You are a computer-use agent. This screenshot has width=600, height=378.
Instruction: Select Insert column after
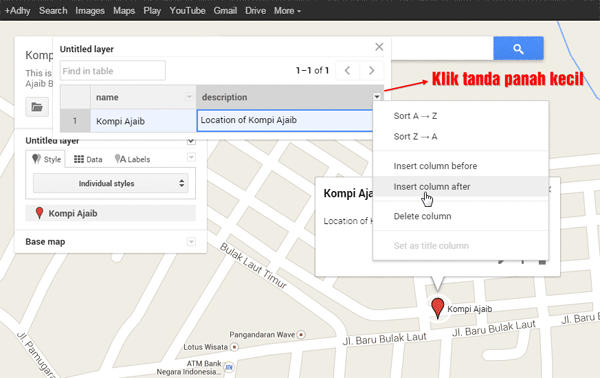(461, 186)
